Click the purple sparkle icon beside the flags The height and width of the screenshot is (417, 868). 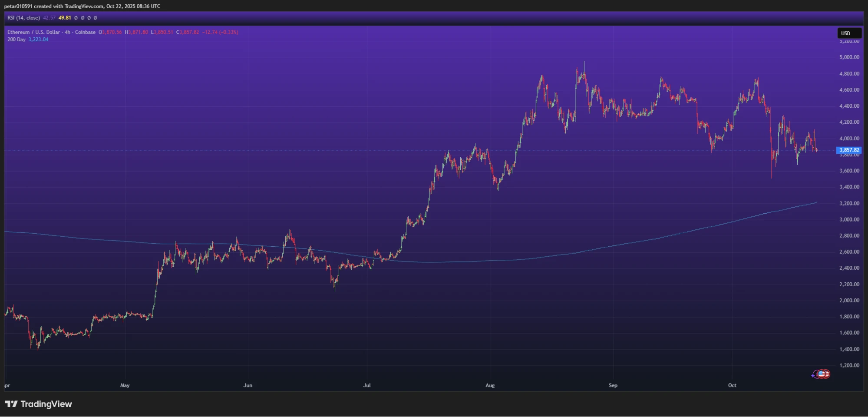[813, 375]
